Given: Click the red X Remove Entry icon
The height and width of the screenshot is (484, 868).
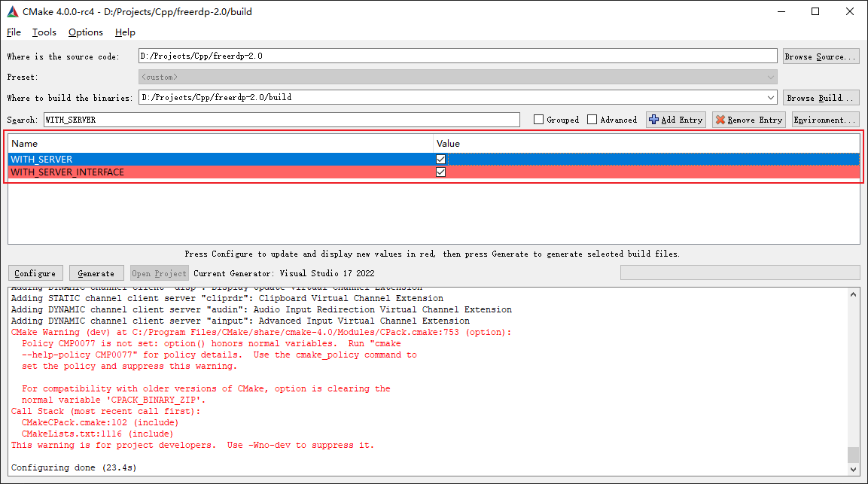Looking at the screenshot, I should pos(720,120).
